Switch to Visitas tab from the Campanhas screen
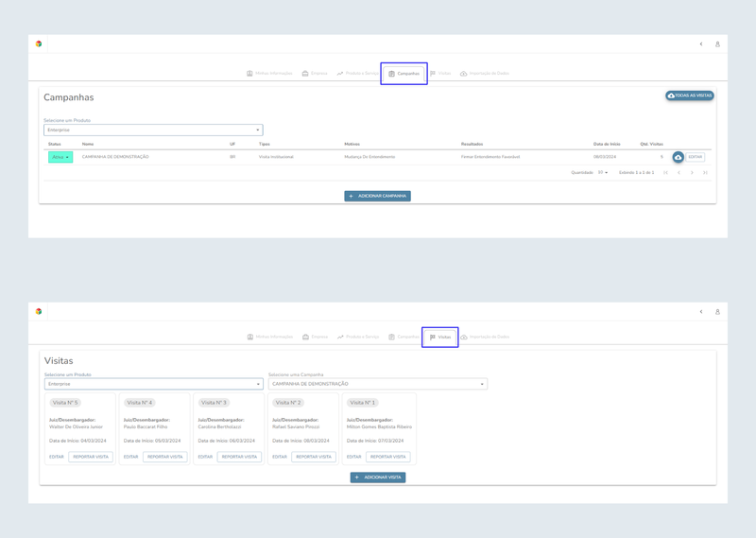This screenshot has width=756, height=538. [440, 74]
